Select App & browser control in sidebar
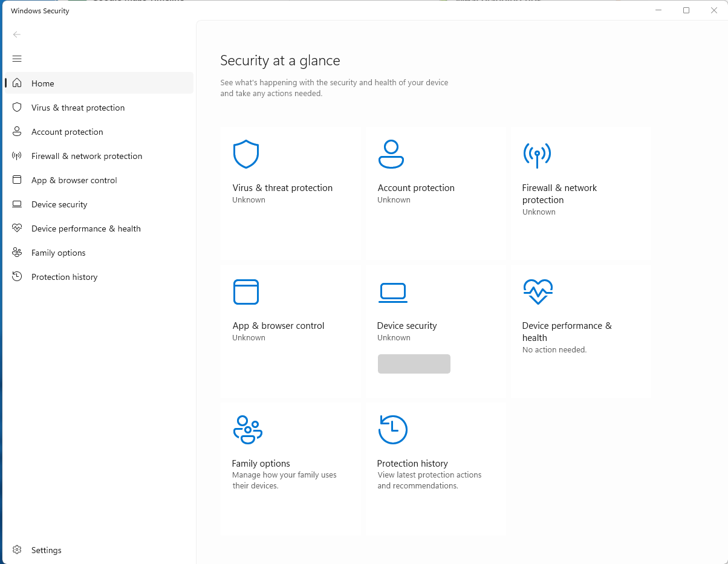This screenshot has width=728, height=564. 99,180
